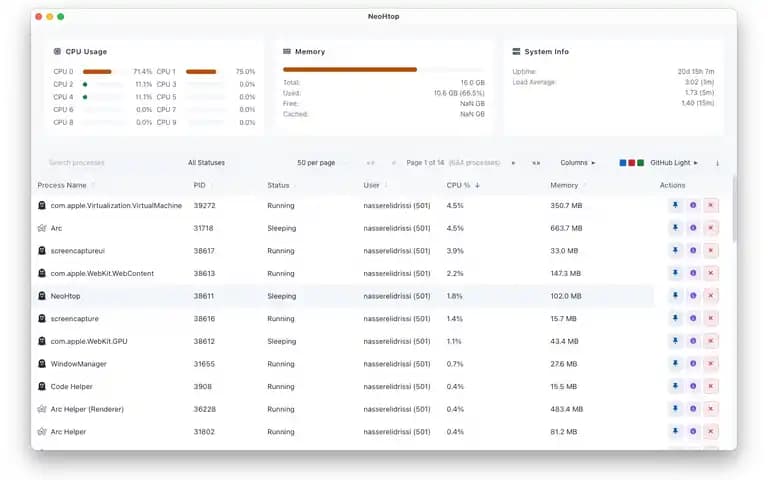768x480 pixels.
Task: Sort by User column header
Action: [x=371, y=185]
